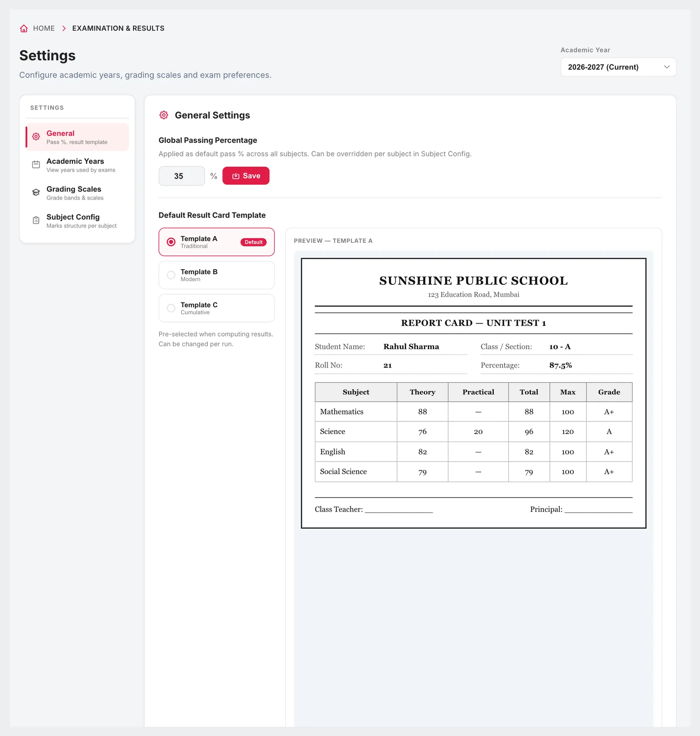Click the report card preview for Template A
Image resolution: width=700 pixels, height=736 pixels.
(473, 393)
